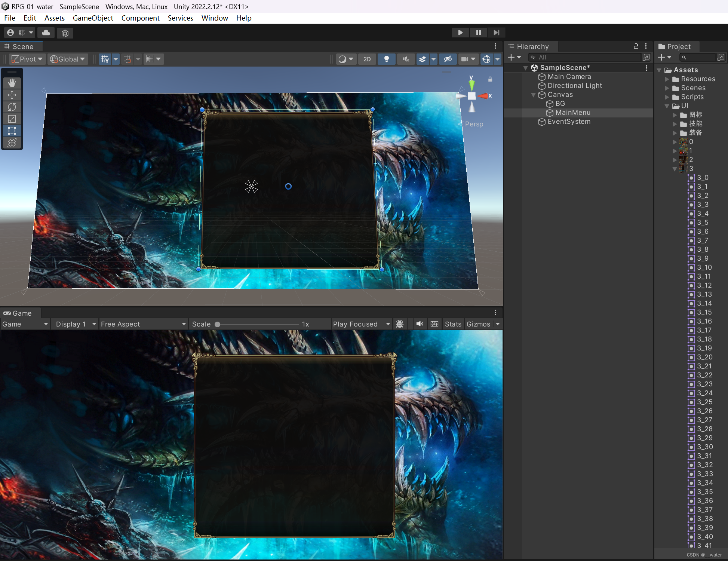The height and width of the screenshot is (561, 728).
Task: Select the Rotate tool
Action: 12,107
